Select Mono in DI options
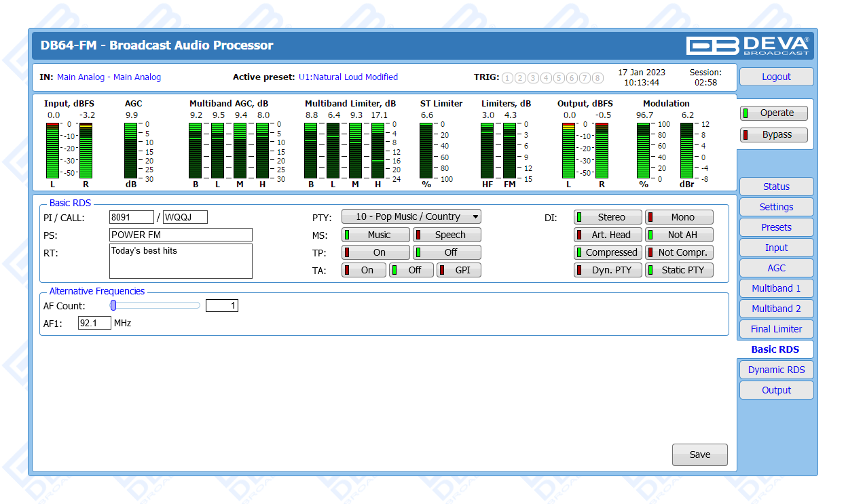This screenshot has width=846, height=504. point(679,217)
